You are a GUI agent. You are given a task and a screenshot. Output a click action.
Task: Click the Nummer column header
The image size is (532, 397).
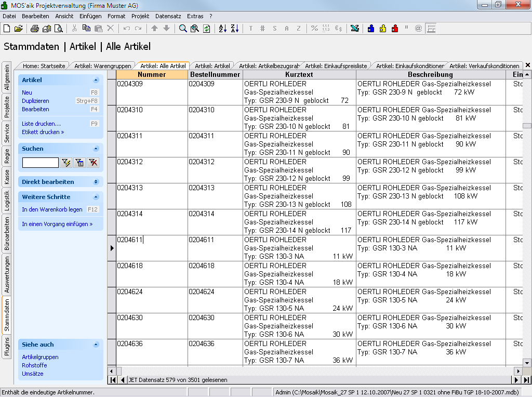[152, 75]
